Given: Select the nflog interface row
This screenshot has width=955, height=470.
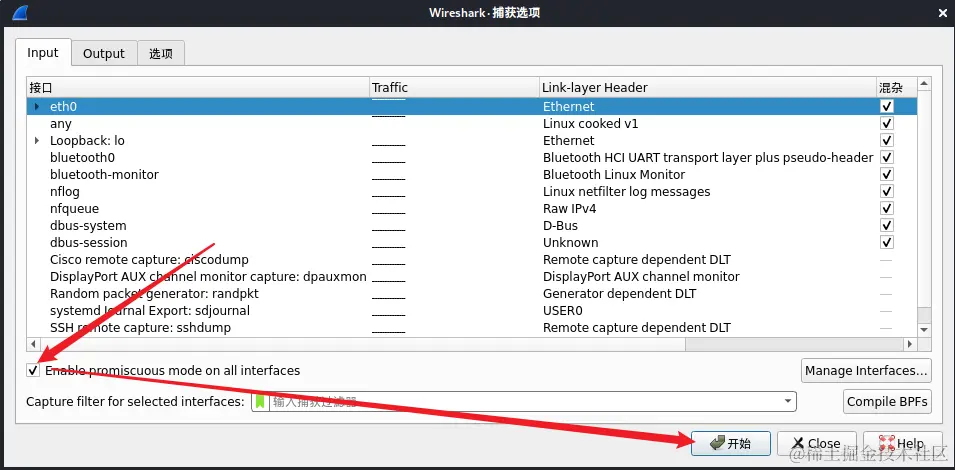Looking at the screenshot, I should pyautogui.click(x=472, y=192).
